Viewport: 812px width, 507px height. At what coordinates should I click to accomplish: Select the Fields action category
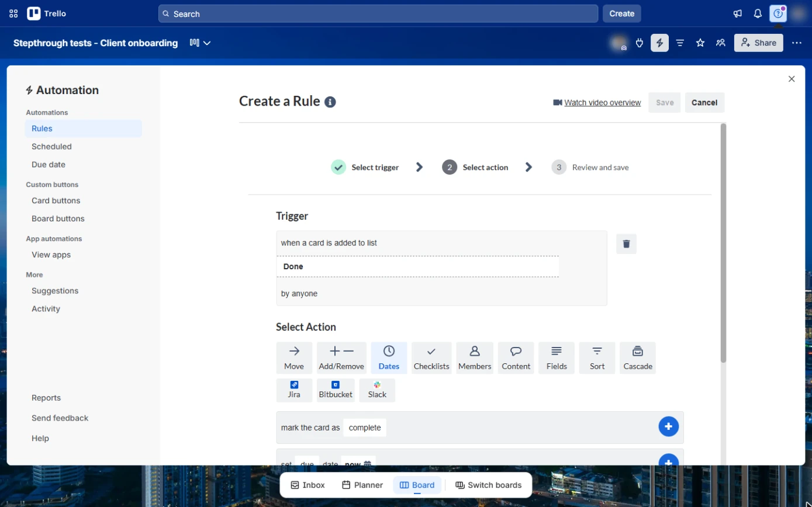(557, 358)
